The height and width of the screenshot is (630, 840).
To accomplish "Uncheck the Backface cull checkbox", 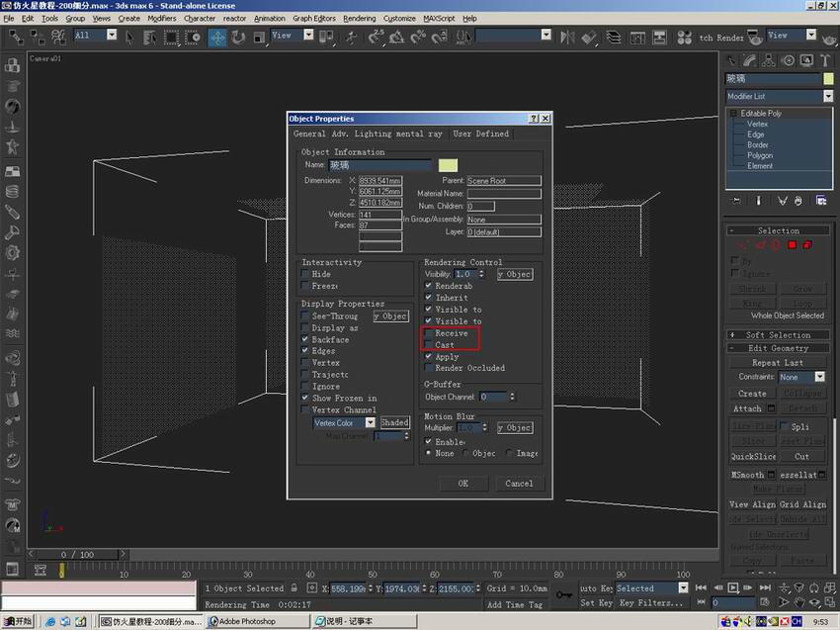I will tap(306, 339).
